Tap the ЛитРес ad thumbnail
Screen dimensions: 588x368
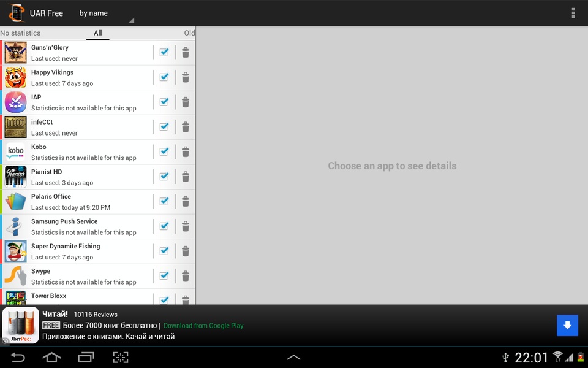coord(21,325)
